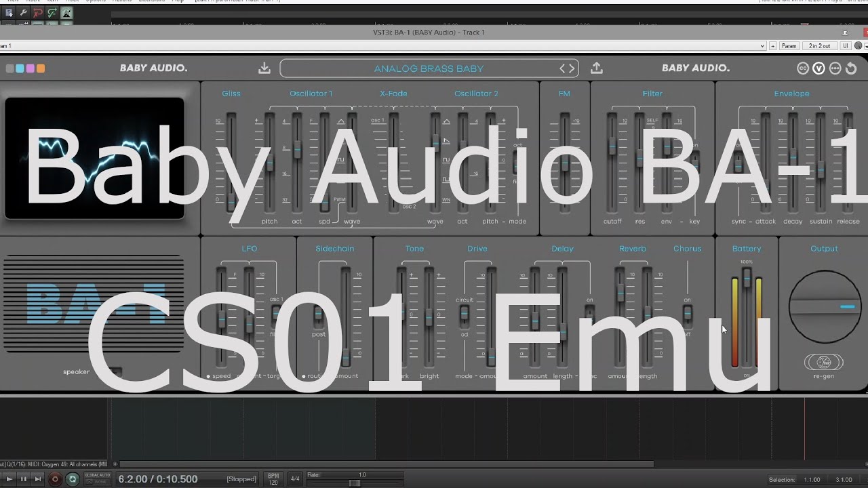868x488 pixels.
Task: Click the 4/4 time signature box
Action: click(295, 479)
